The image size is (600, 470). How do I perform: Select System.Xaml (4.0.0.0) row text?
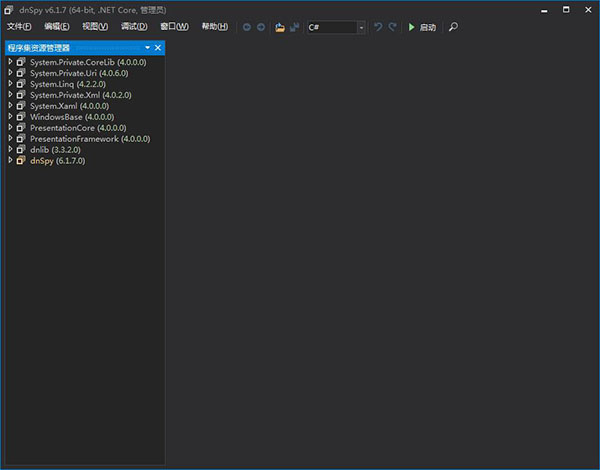pos(70,106)
